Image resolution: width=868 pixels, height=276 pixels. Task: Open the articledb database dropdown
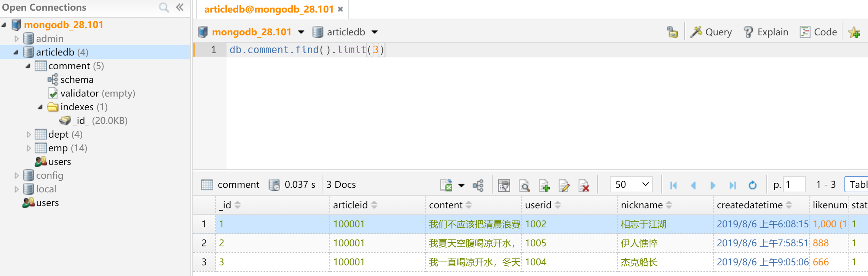coord(375,32)
